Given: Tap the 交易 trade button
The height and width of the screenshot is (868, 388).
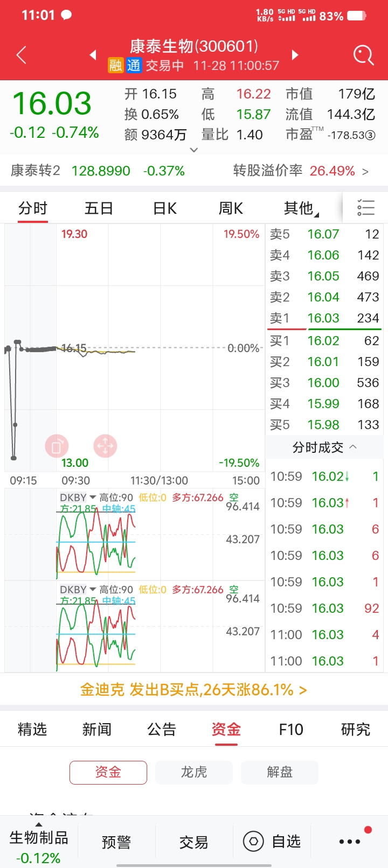Looking at the screenshot, I should tap(194, 842).
